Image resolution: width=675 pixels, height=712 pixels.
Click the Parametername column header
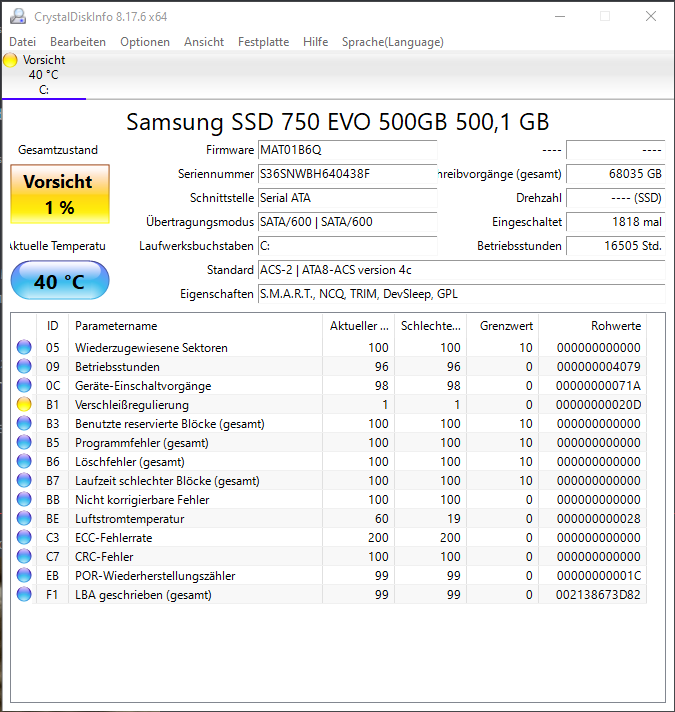[x=195, y=326]
